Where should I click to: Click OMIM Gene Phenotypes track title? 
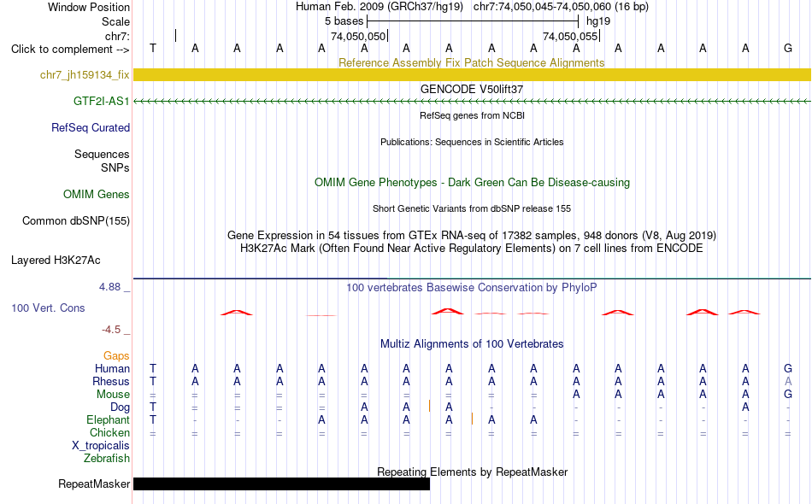(472, 183)
